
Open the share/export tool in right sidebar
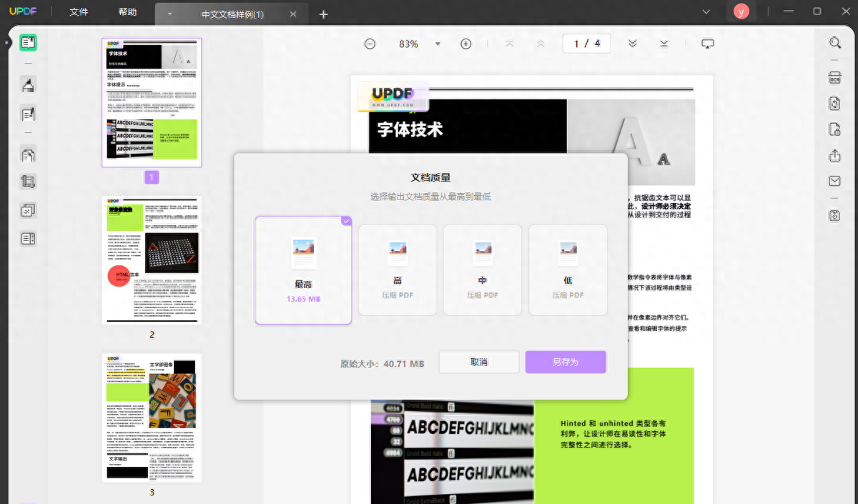[x=834, y=155]
